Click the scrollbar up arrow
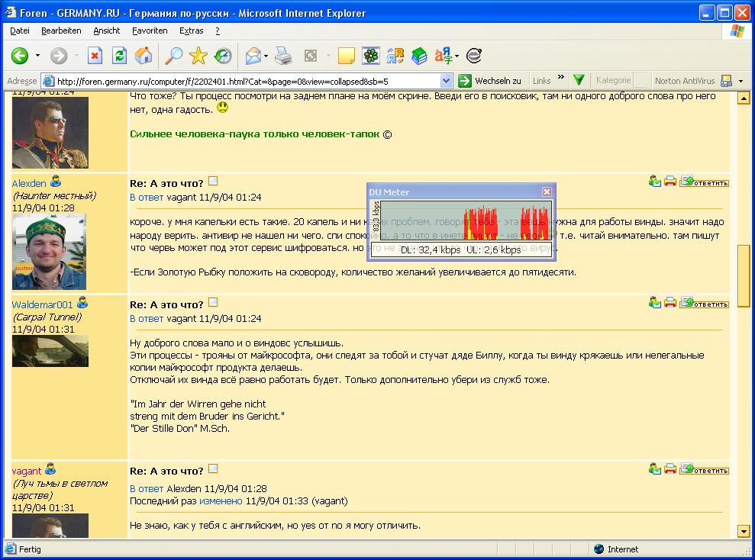755x560 pixels. pos(744,98)
